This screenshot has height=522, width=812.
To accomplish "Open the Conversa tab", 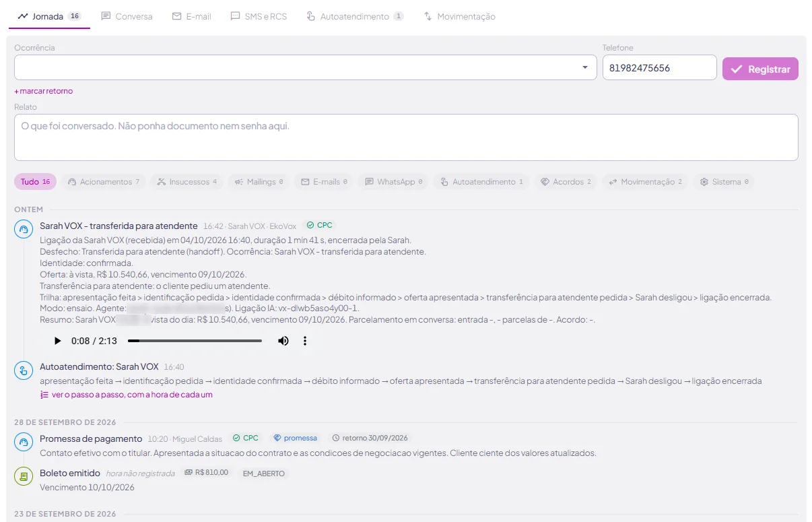I will [127, 16].
